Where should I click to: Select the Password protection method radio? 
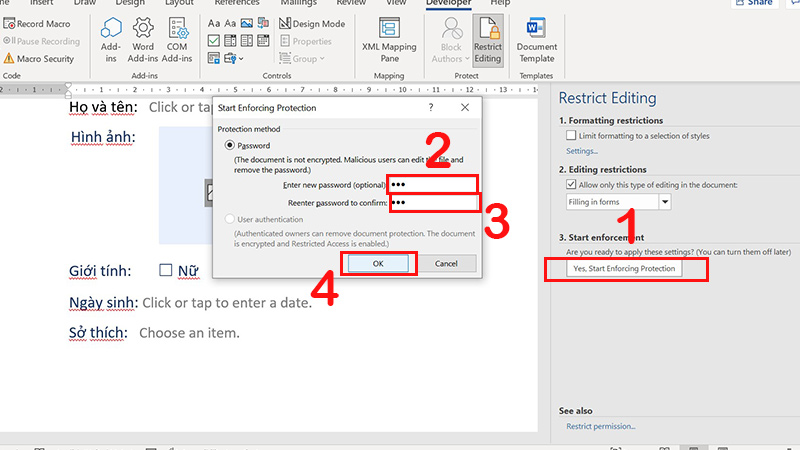click(230, 145)
